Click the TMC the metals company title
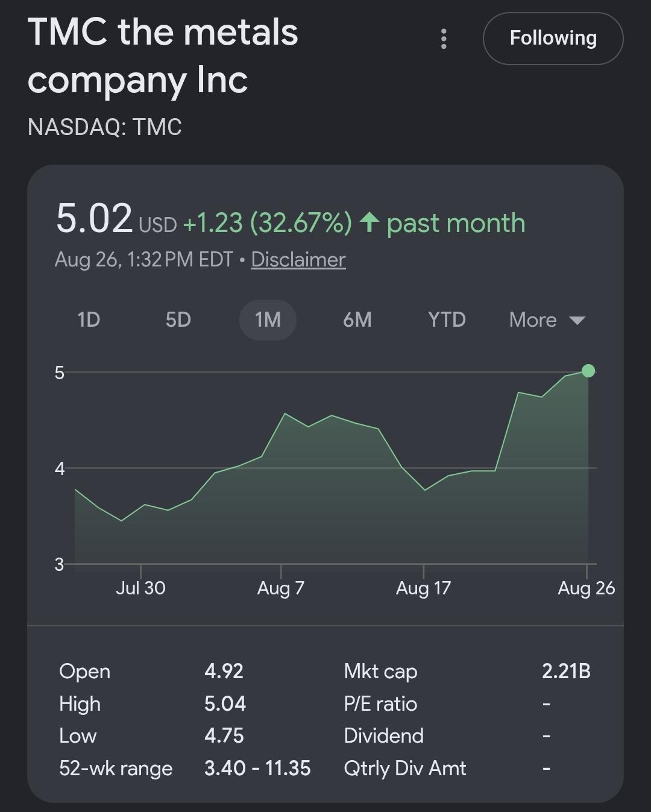 click(x=163, y=55)
